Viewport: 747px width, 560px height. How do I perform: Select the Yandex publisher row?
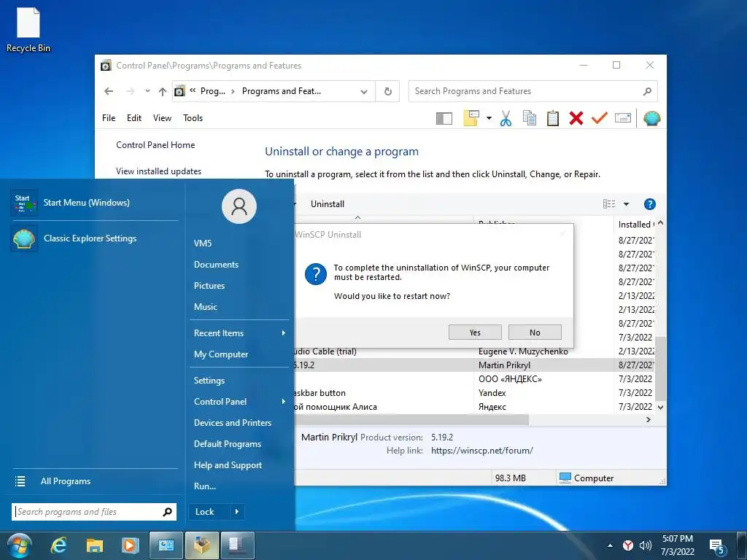click(474, 393)
